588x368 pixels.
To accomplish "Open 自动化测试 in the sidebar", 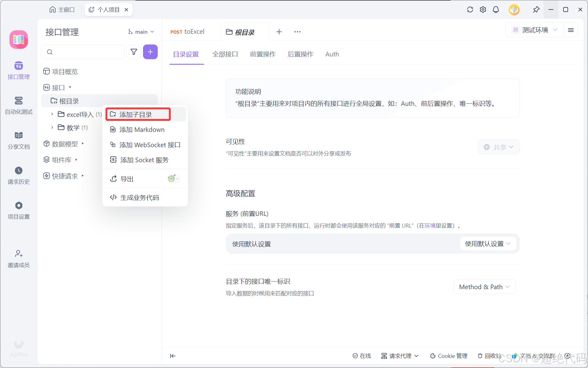I will click(18, 105).
